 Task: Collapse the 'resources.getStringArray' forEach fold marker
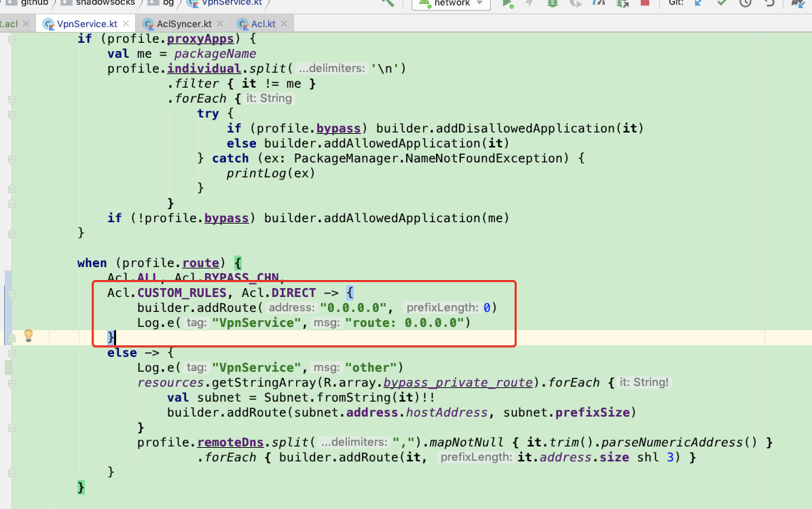tap(12, 383)
